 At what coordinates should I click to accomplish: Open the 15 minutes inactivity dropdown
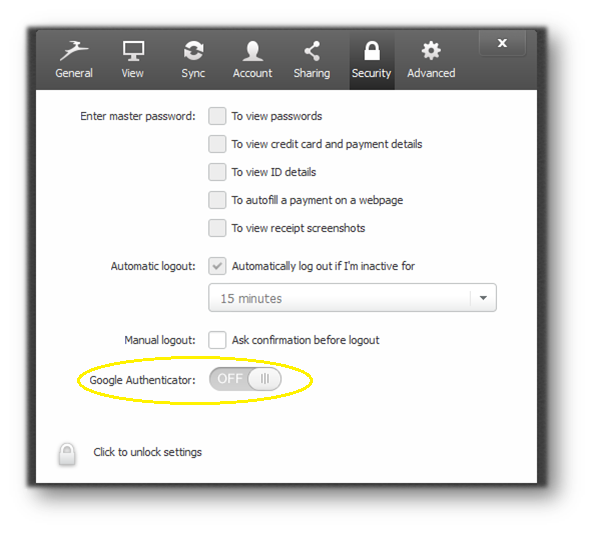(x=352, y=298)
